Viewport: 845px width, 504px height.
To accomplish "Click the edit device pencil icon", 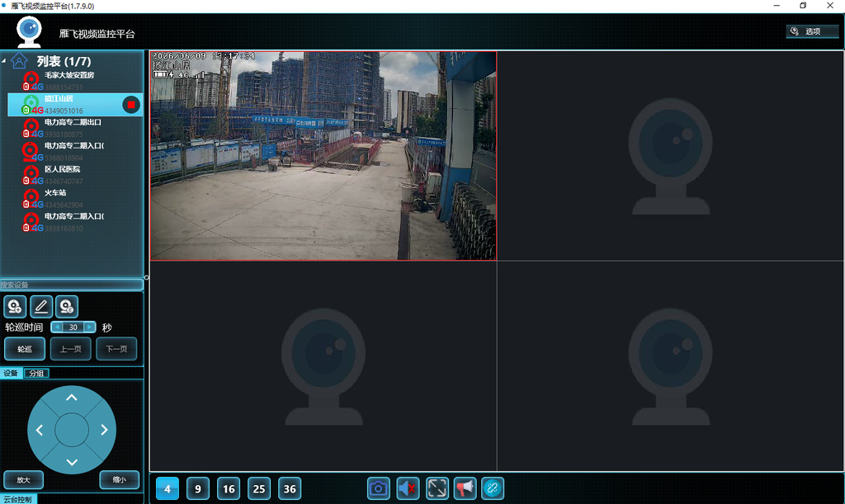I will [x=41, y=306].
